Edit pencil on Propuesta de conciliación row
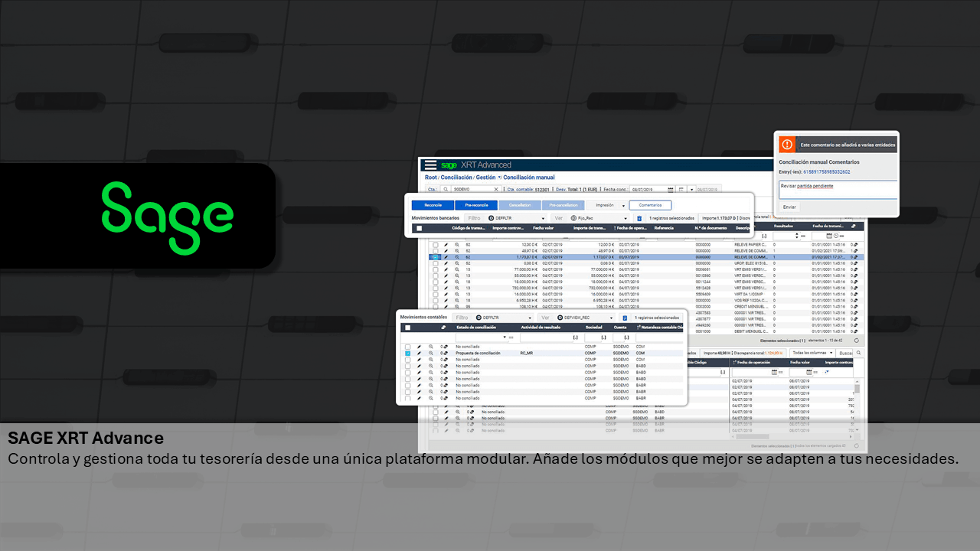Viewport: 980px width, 551px height. point(419,353)
